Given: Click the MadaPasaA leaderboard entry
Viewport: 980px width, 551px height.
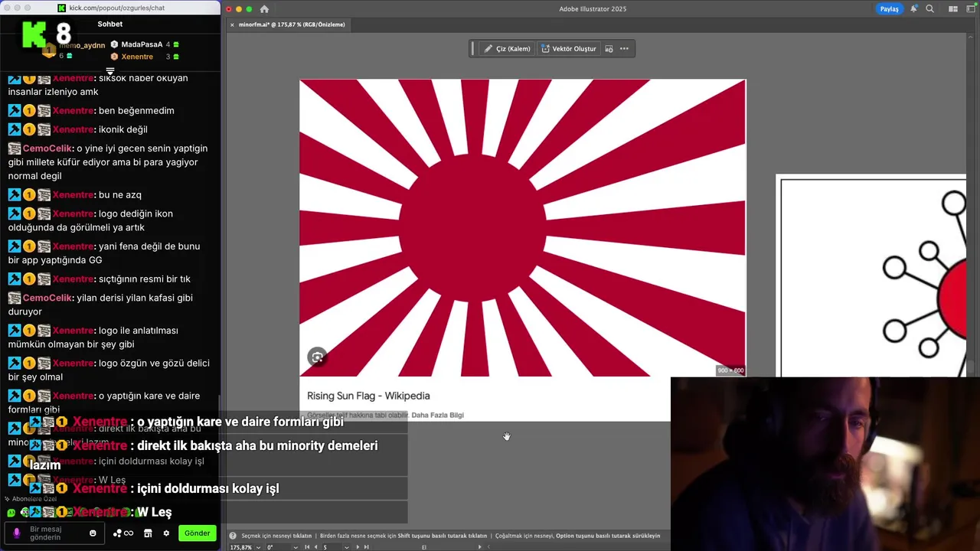Looking at the screenshot, I should [145, 44].
